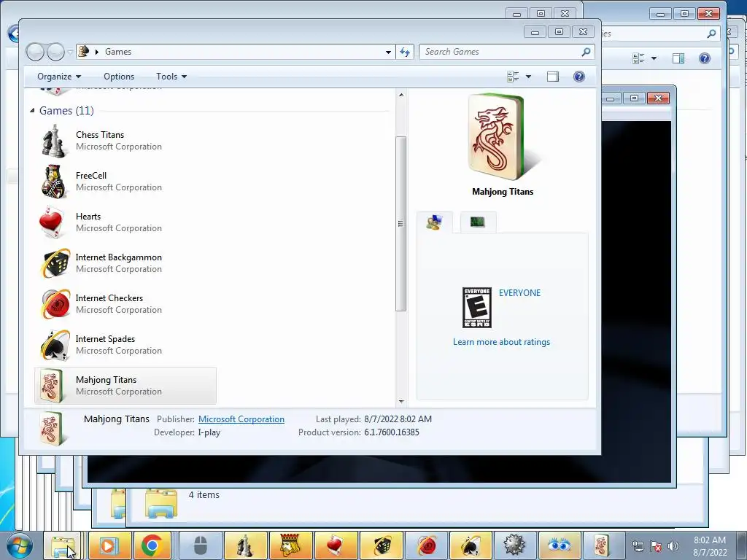The height and width of the screenshot is (560, 747).
Task: Open Microsoft Corporation publisher link
Action: tap(241, 419)
